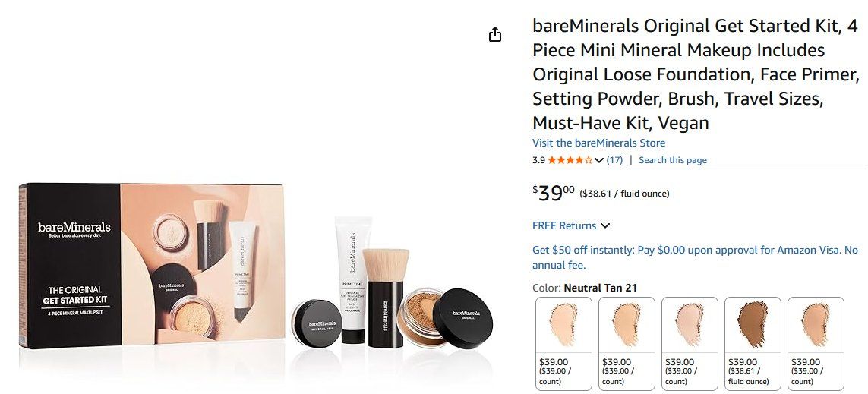Click the open foundation jar image
868x394 pixels.
coord(421,317)
